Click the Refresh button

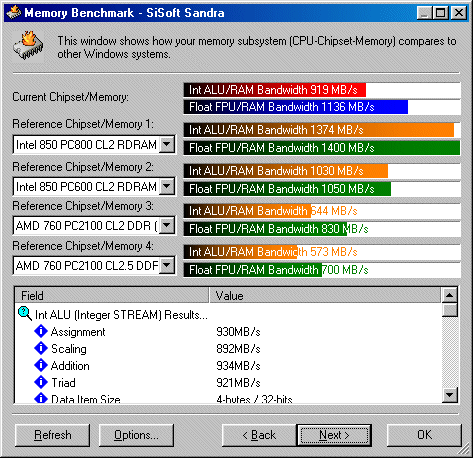pos(53,435)
